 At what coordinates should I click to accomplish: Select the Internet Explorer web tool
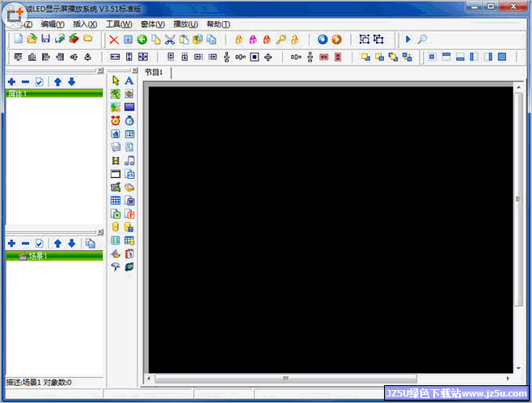[129, 267]
